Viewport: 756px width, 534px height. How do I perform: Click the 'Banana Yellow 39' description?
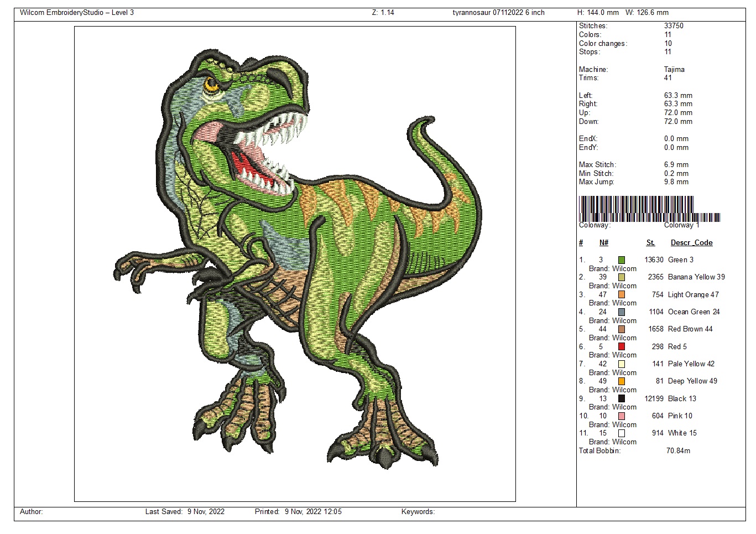[x=696, y=277]
